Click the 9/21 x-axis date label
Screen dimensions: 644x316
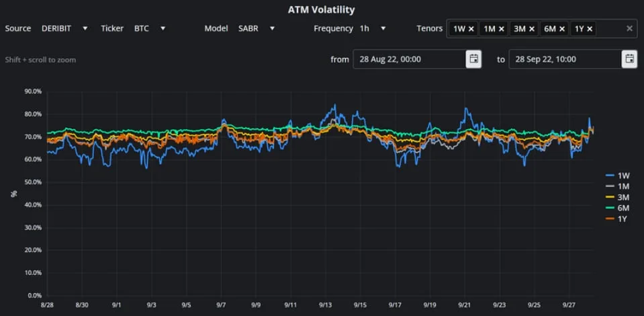[x=465, y=305]
